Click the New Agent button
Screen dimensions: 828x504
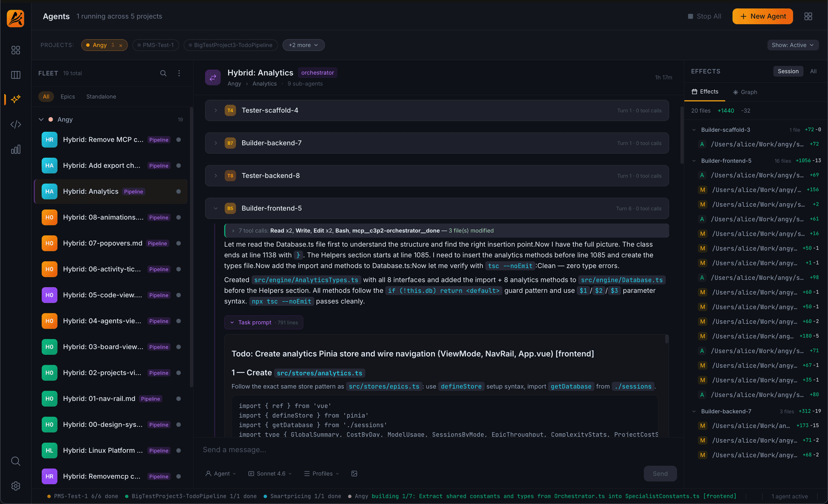(762, 16)
